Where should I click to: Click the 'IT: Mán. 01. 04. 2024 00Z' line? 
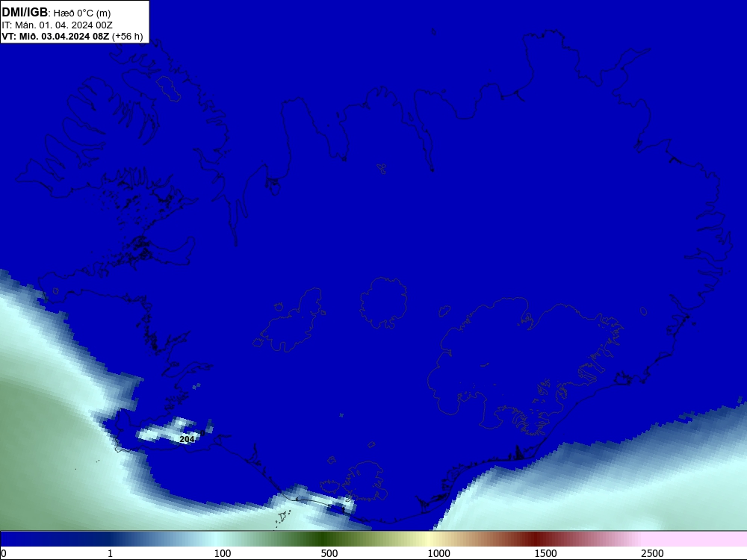coord(58,25)
